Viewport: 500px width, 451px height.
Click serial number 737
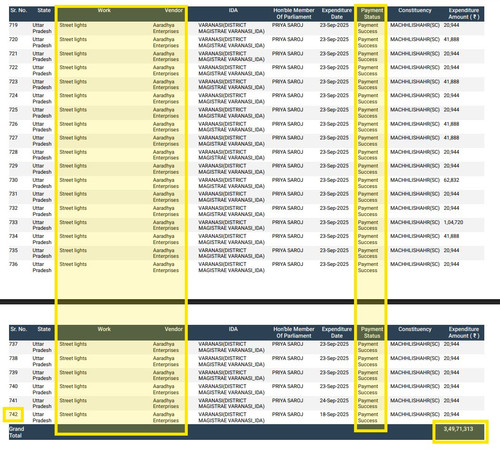14,344
